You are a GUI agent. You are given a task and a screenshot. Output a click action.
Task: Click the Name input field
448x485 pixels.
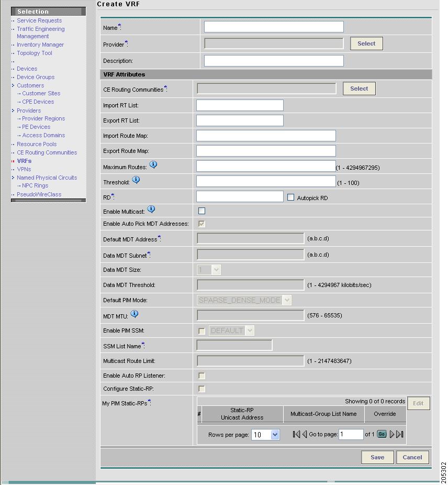click(x=274, y=27)
